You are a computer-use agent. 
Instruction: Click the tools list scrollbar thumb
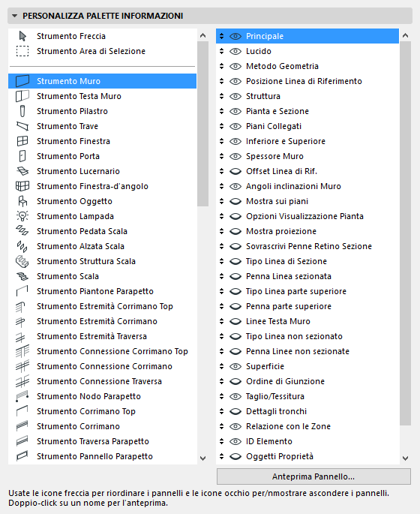pyautogui.click(x=202, y=124)
